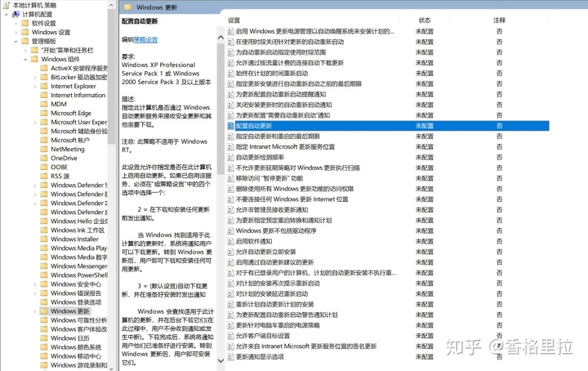Viewport: 588px width, 371px height.
Task: Click the 本地计算机 策略 root icon
Action: 7,5
